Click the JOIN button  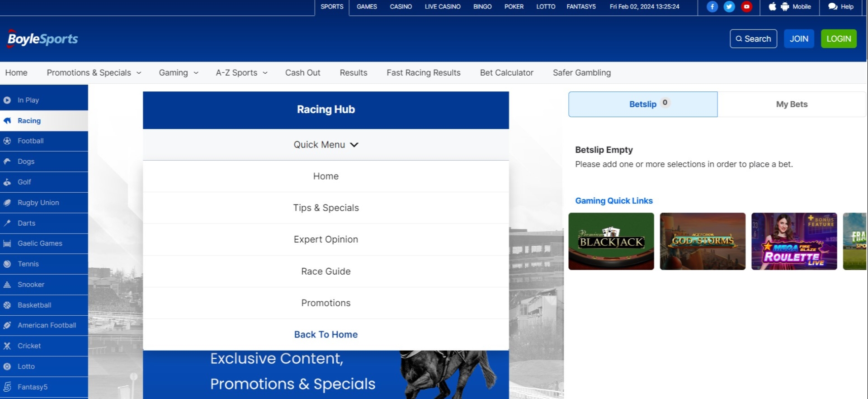[x=799, y=39]
